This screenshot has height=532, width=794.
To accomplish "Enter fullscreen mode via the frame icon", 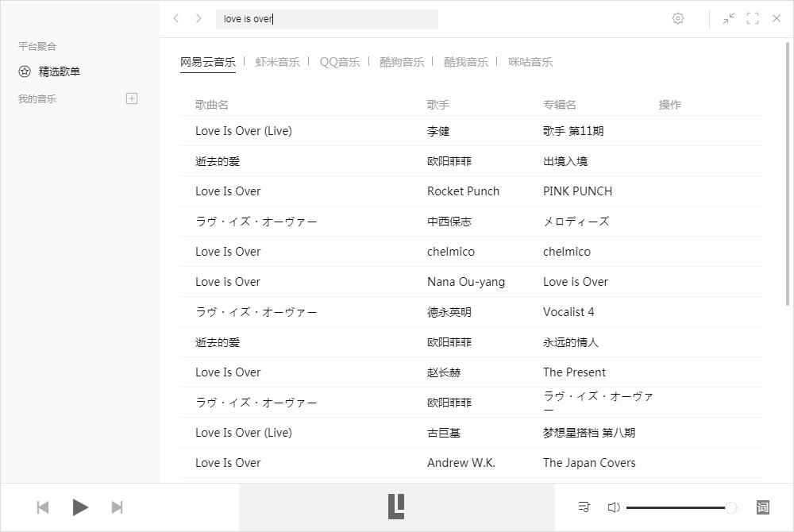I will click(x=753, y=17).
